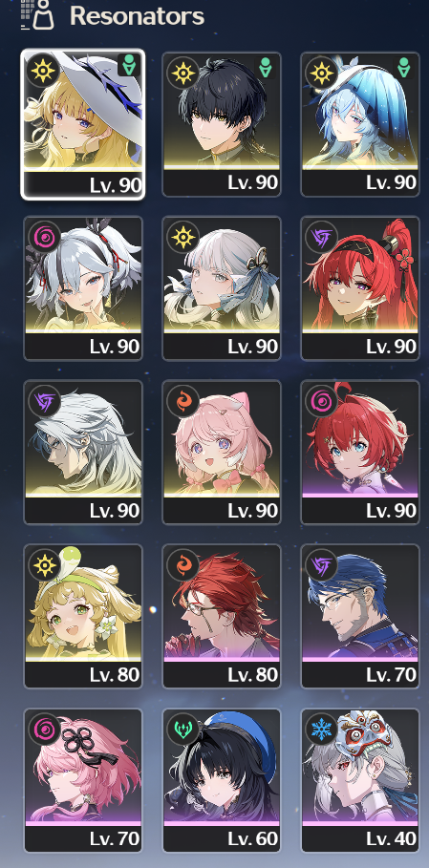Viewport: 429px width, 868px height.
Task: Choose the white-haired resonator with the blue bow
Action: (222, 287)
